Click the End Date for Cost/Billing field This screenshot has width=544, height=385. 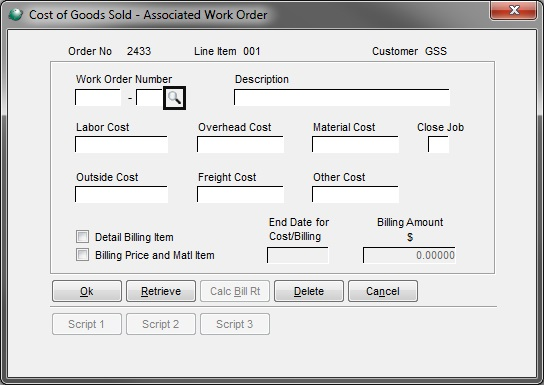coord(298,255)
